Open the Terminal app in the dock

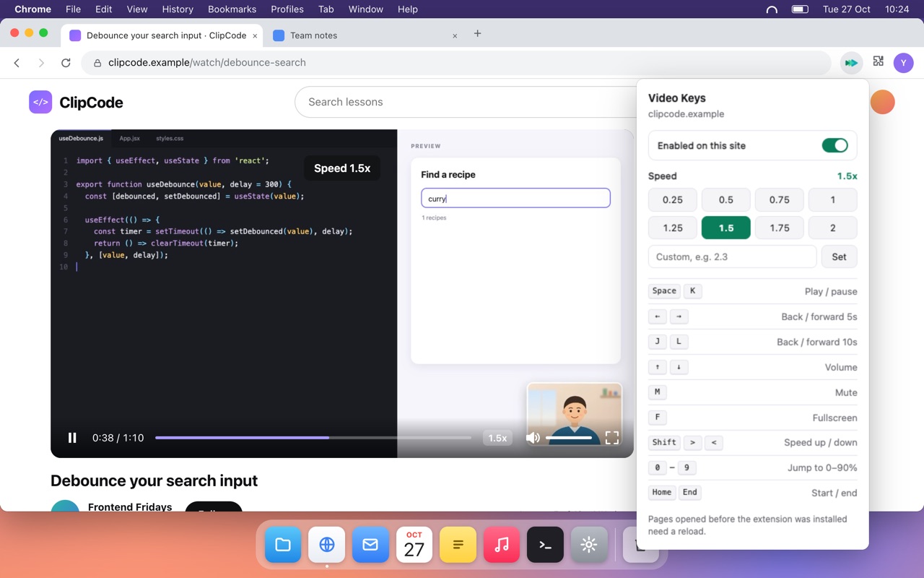pos(545,545)
